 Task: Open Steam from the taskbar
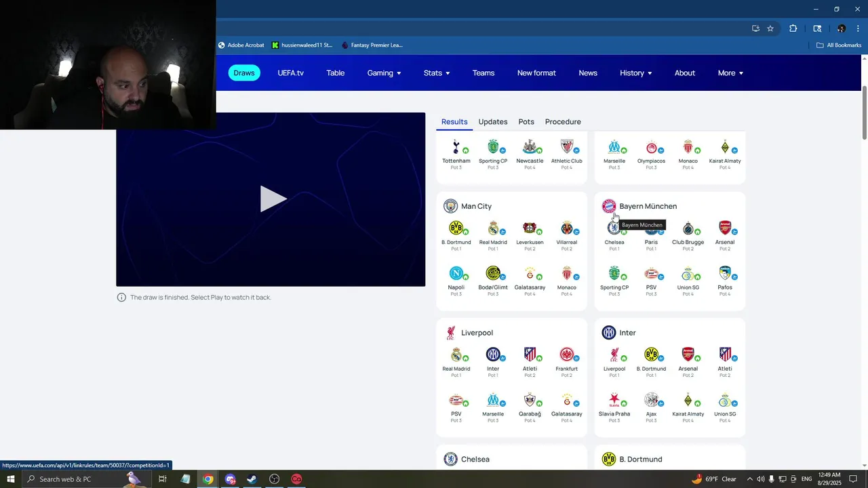click(252, 479)
